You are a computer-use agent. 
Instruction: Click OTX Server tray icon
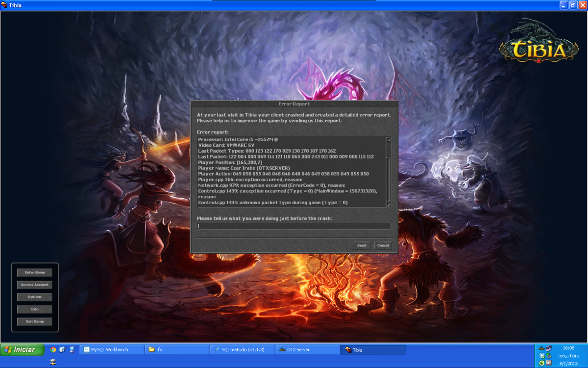[x=541, y=348]
